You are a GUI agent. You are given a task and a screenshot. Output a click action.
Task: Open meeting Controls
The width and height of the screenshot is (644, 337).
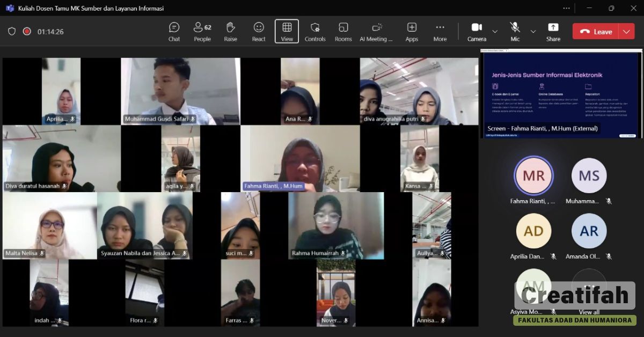click(x=315, y=31)
